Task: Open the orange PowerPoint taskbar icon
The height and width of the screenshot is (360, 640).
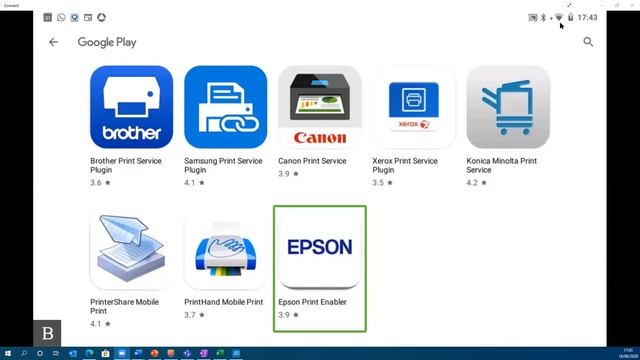Action: [154, 353]
